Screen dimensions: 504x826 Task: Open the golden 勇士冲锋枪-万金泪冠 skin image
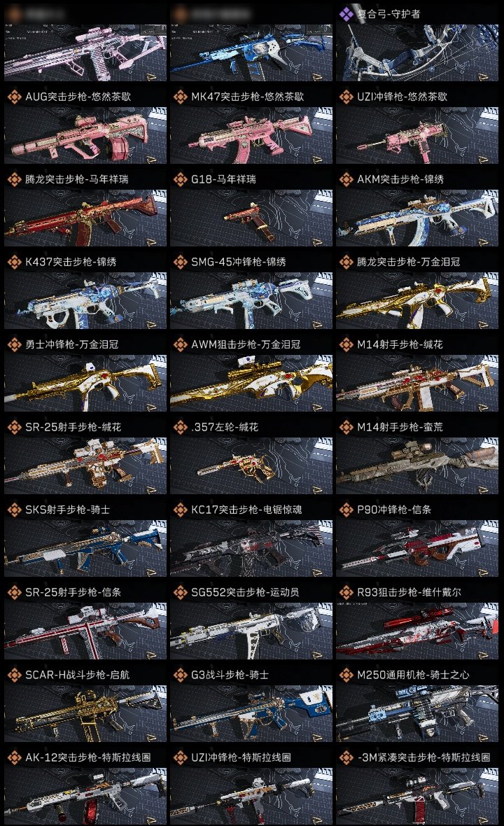click(85, 384)
